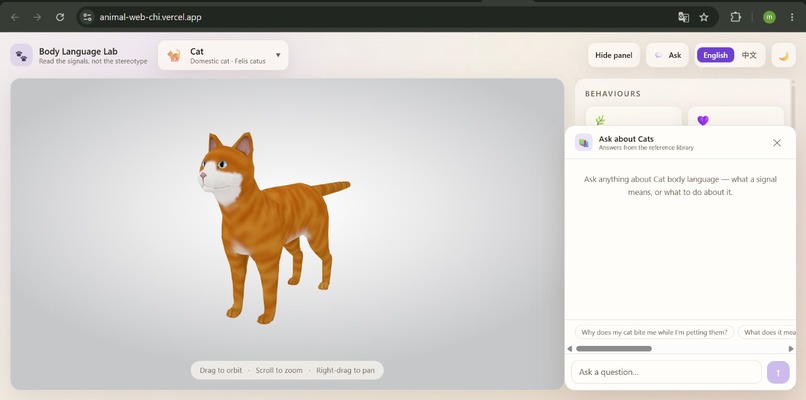Reload the page with refresh icon
The height and width of the screenshot is (400, 806).
click(x=60, y=17)
